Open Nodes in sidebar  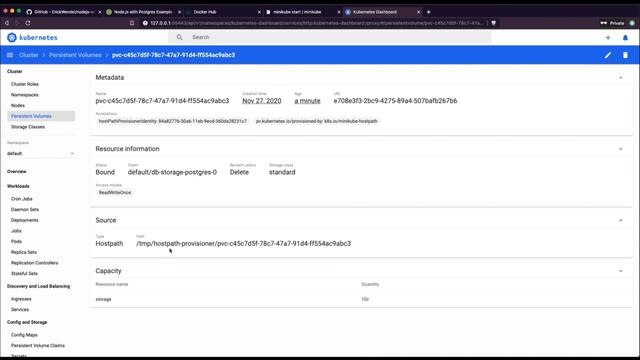coord(18,105)
